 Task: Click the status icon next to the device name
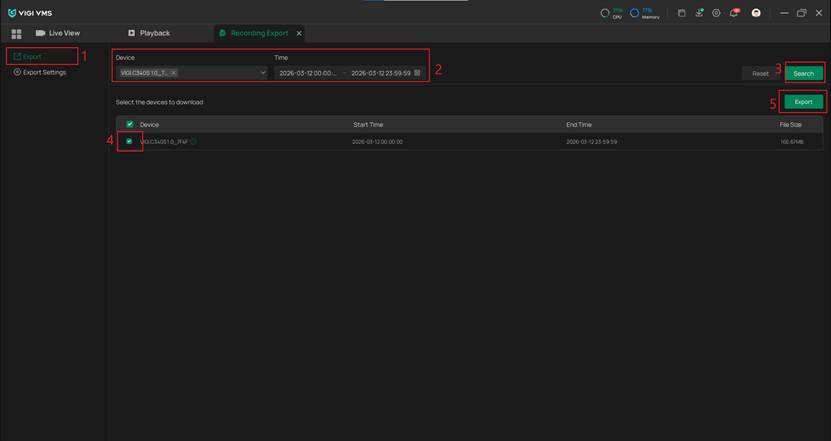tap(193, 142)
